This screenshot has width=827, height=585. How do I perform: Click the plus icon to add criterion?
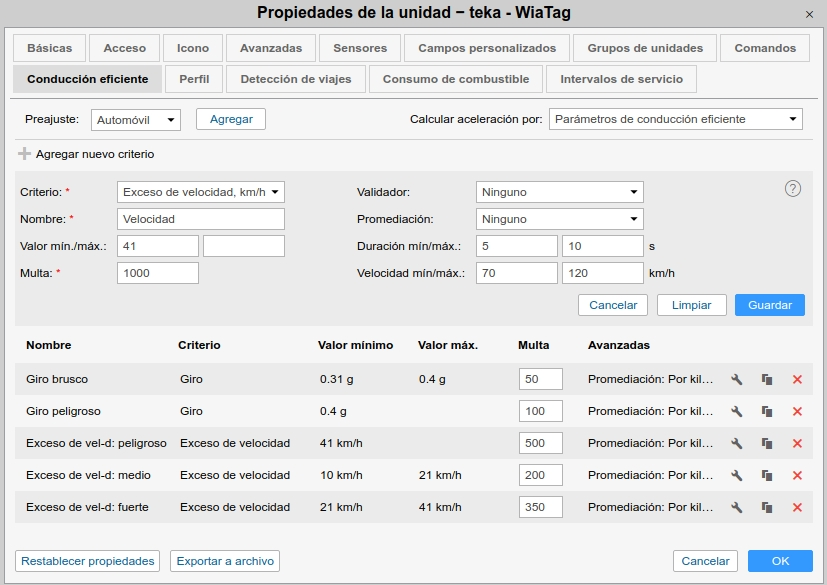point(25,154)
